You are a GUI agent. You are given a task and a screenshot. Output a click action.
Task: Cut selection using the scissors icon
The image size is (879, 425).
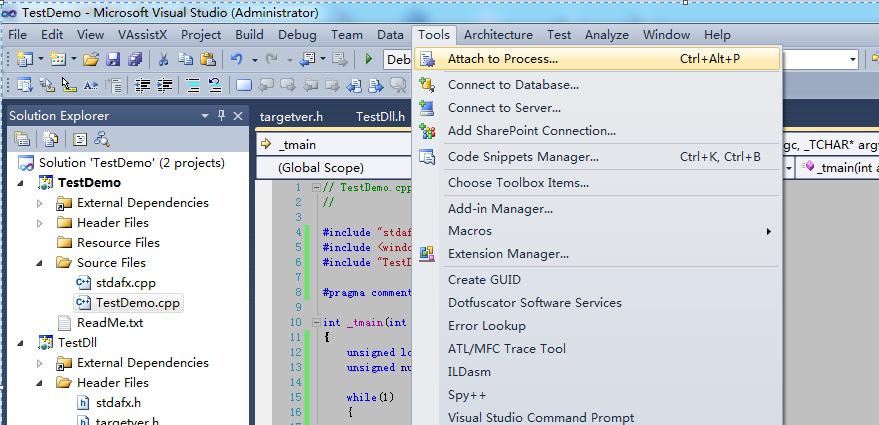164,59
